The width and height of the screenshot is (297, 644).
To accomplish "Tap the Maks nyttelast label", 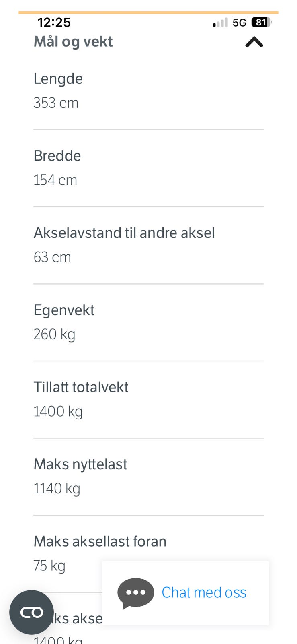I will point(80,464).
